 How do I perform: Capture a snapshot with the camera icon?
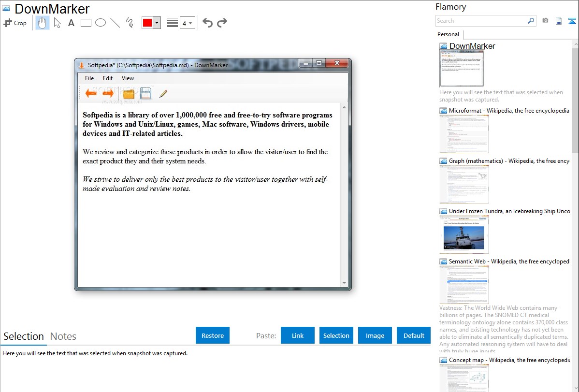click(545, 21)
